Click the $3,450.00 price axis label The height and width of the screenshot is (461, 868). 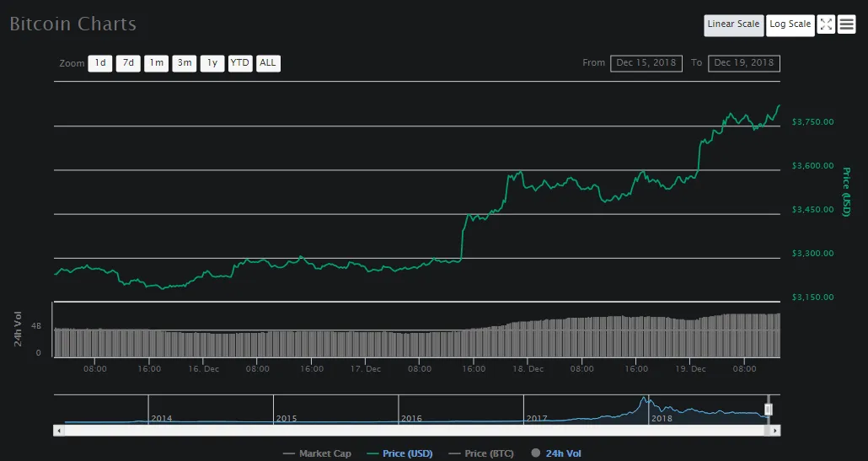pos(812,209)
